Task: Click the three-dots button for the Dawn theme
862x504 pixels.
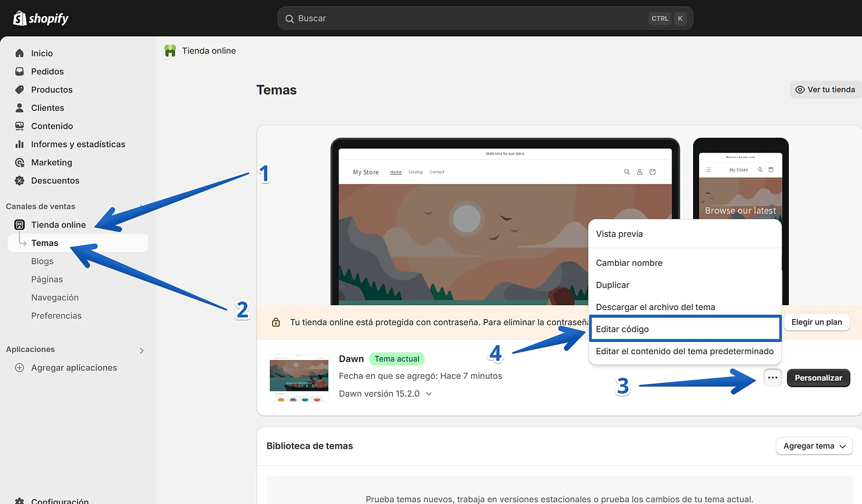Action: (x=772, y=378)
